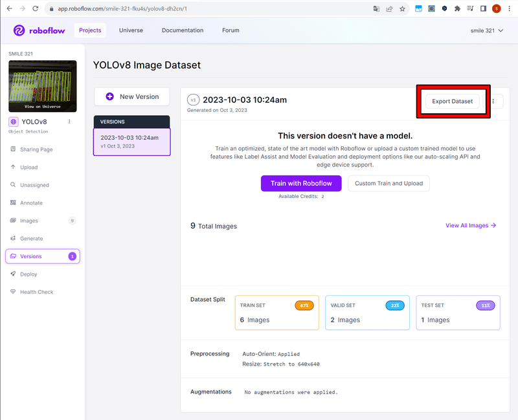Click the 9 Total Images text
This screenshot has width=518, height=420.
click(214, 226)
